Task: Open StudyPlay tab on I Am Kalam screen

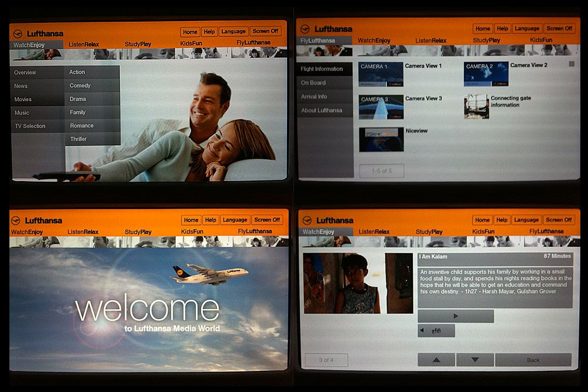Action: pyautogui.click(x=429, y=232)
